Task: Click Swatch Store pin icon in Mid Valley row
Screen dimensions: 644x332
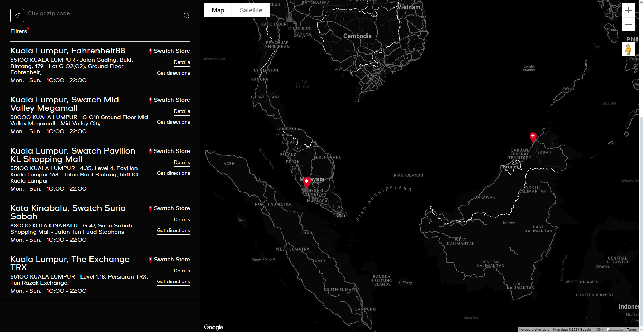Action: click(150, 100)
